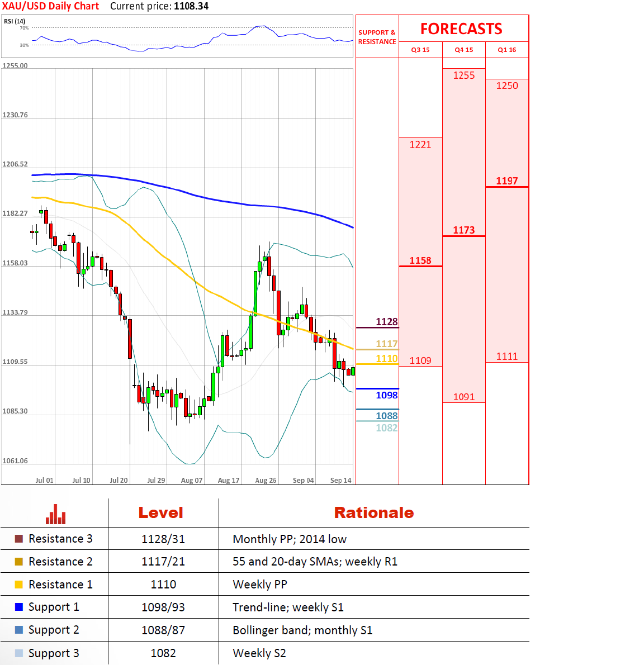Click the 'Monthly PP; 2014 low' rationale
The width and height of the screenshot is (644, 665).
[290, 539]
